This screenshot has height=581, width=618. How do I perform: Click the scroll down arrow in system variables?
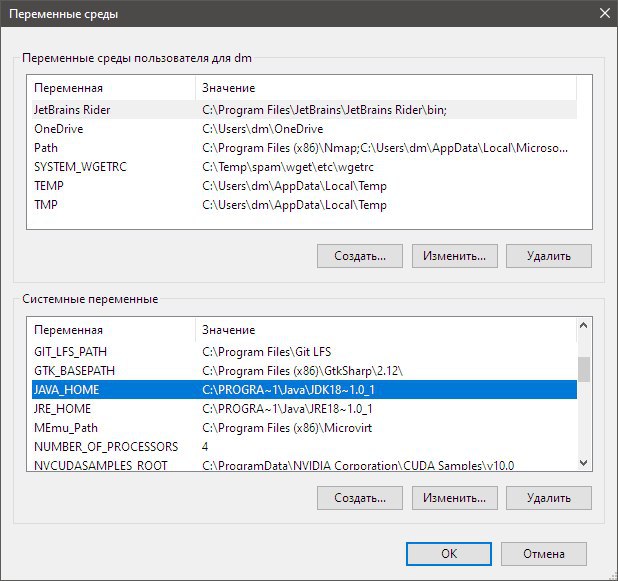click(x=584, y=463)
